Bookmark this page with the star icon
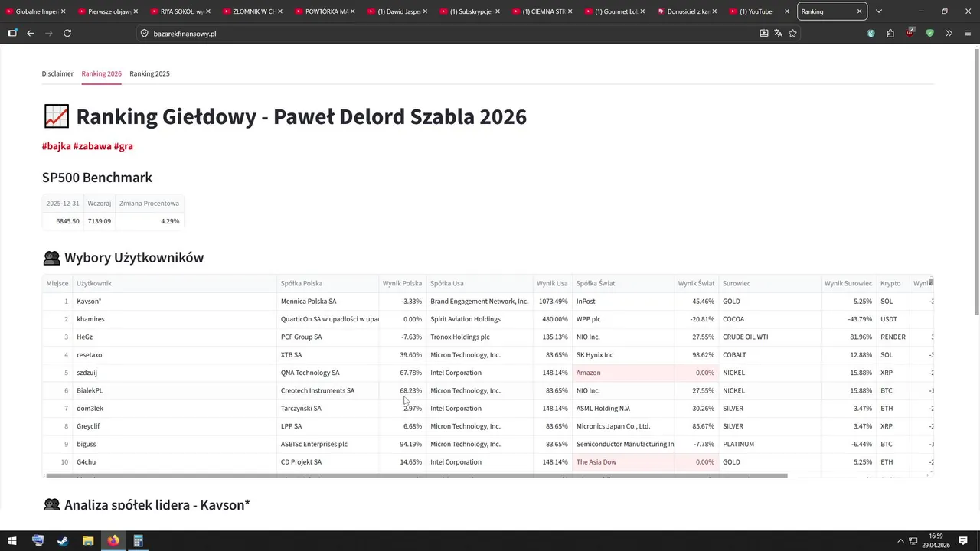 (x=792, y=33)
